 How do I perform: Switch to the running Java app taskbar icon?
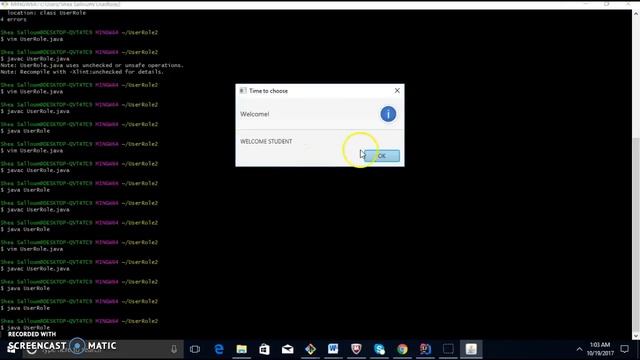tap(471, 349)
